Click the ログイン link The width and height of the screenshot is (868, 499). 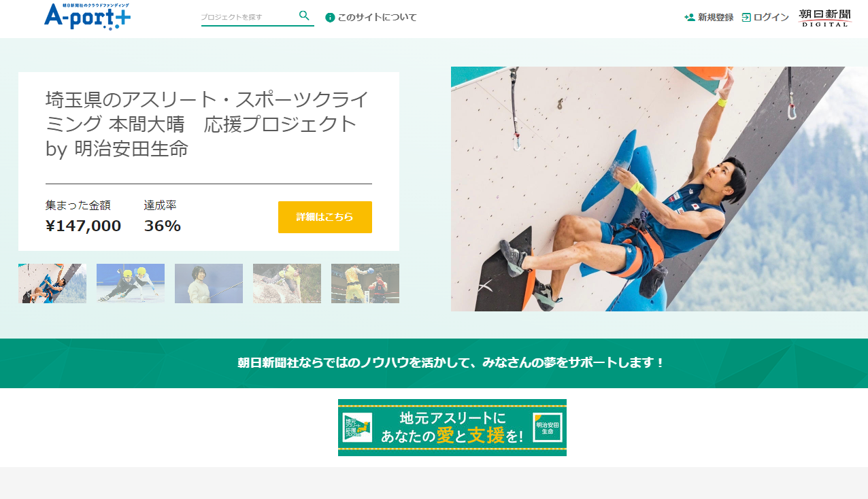pos(771,17)
